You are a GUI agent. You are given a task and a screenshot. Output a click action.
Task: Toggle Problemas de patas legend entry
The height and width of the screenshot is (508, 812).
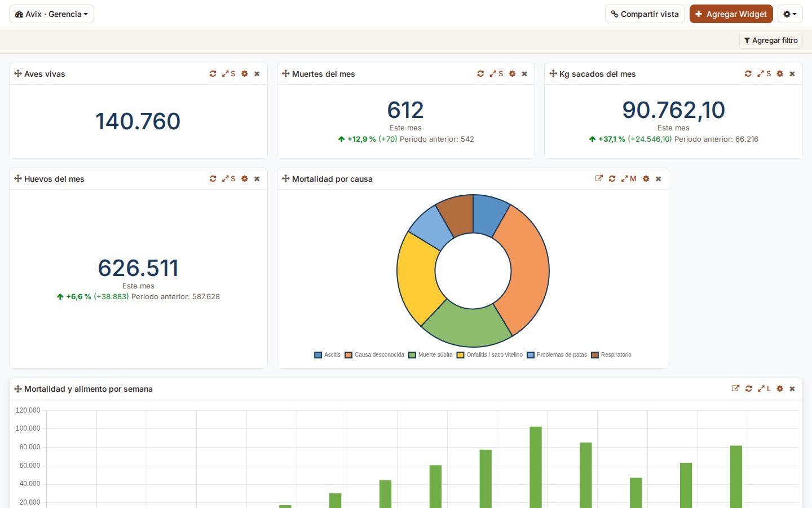pos(557,355)
